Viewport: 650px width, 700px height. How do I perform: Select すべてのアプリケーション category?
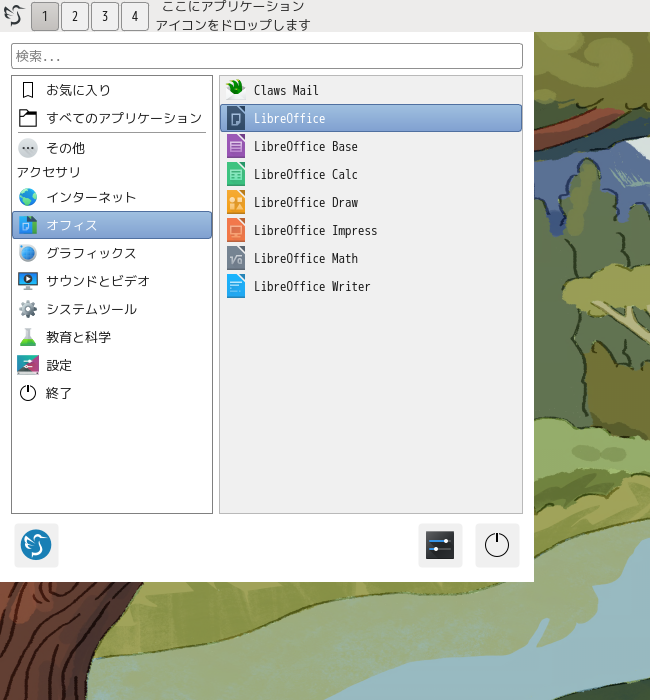point(112,118)
